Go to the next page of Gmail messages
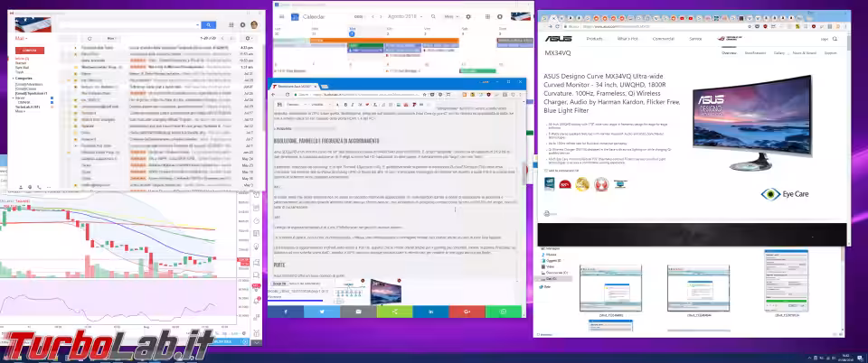The width and height of the screenshot is (868, 363). [x=230, y=39]
